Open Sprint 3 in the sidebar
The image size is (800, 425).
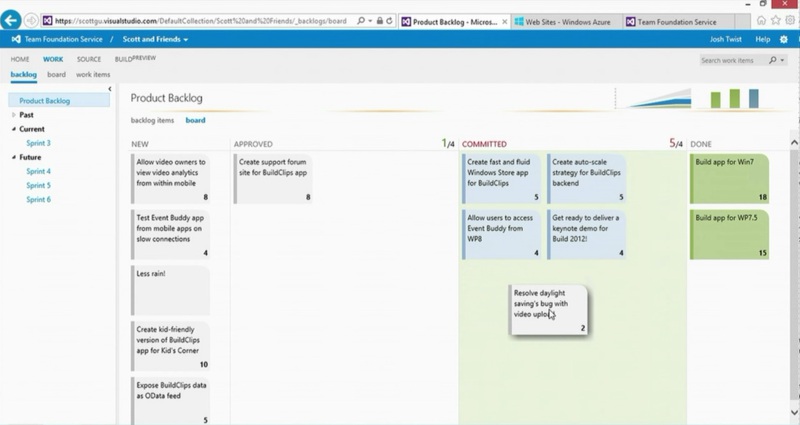pos(38,143)
